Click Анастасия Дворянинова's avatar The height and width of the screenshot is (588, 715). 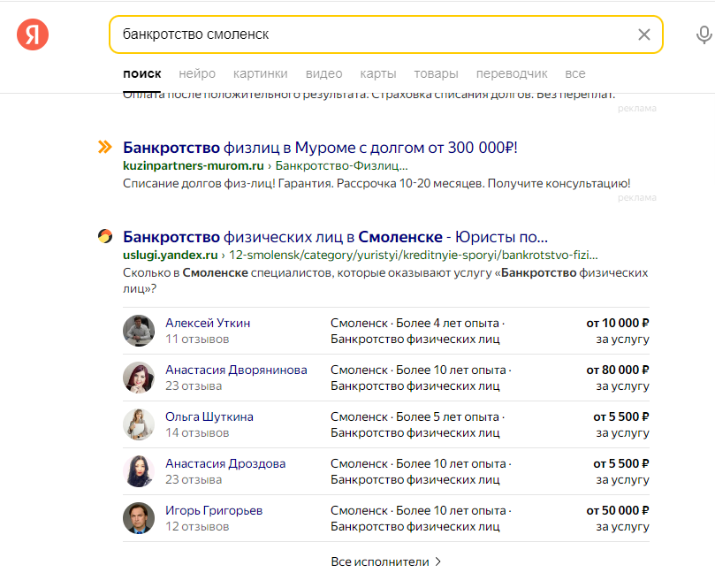(x=139, y=378)
